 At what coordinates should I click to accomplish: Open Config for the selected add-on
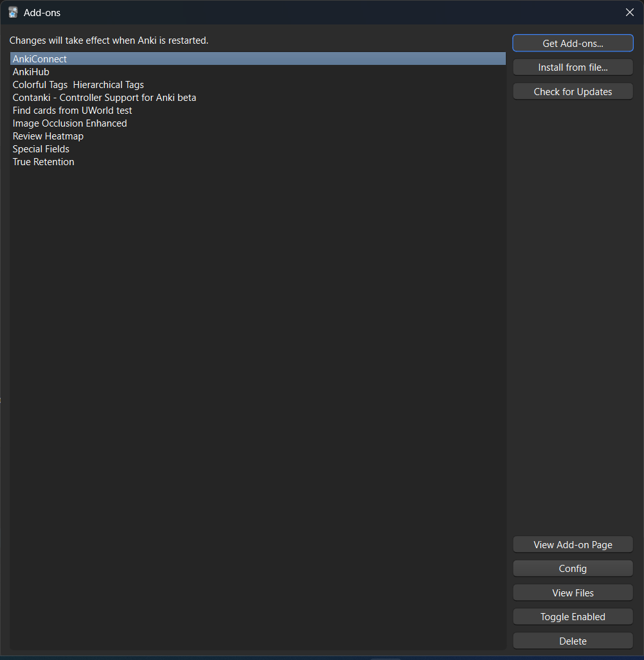tap(573, 569)
